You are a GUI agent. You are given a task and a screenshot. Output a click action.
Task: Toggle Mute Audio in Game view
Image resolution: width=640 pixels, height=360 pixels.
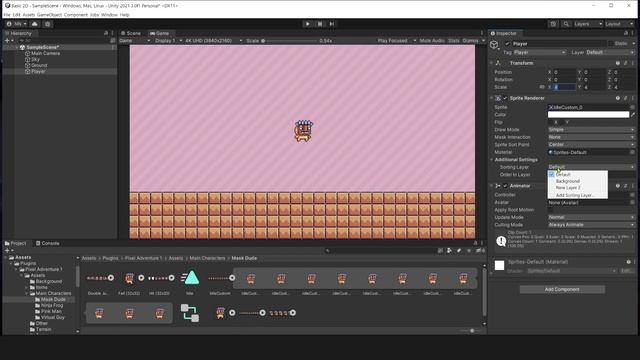tap(432, 41)
